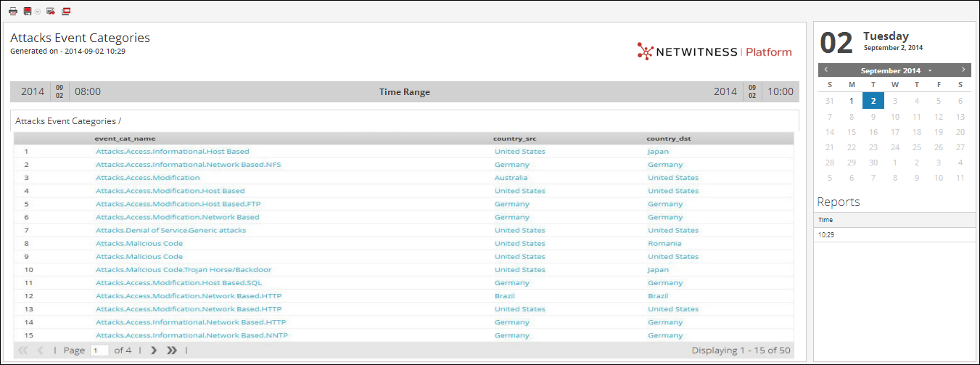Click Japan destination country in row 1

(x=659, y=152)
